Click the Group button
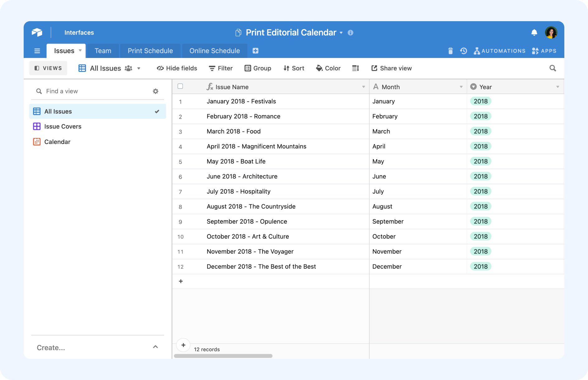 coord(258,68)
